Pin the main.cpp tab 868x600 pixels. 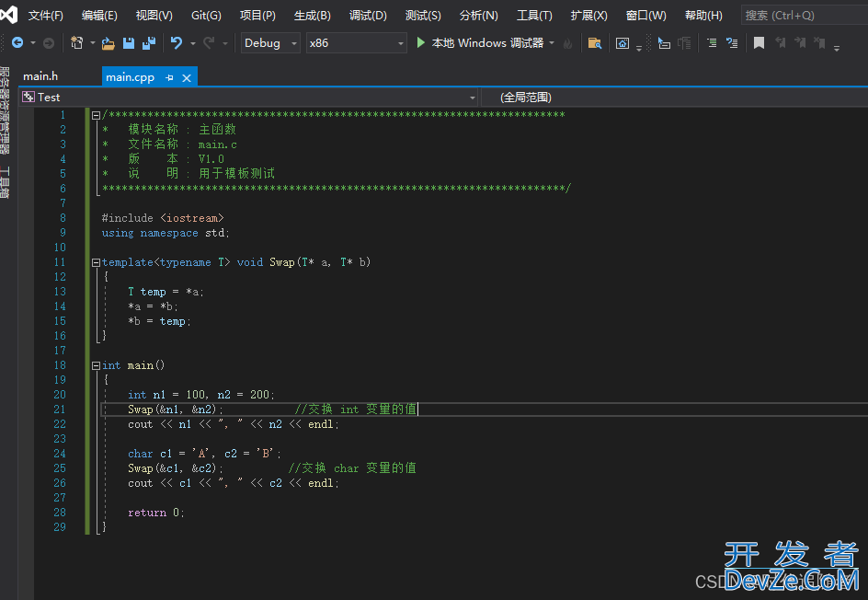[169, 77]
